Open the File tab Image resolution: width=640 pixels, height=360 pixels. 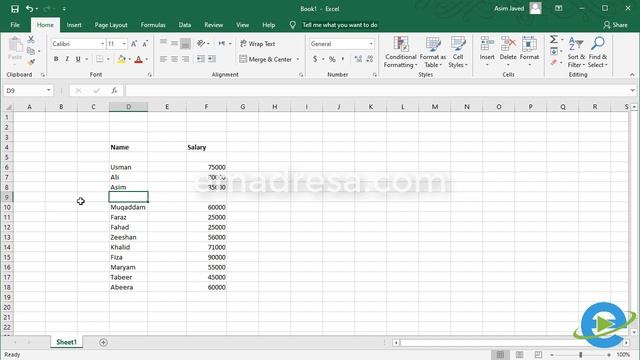point(15,25)
